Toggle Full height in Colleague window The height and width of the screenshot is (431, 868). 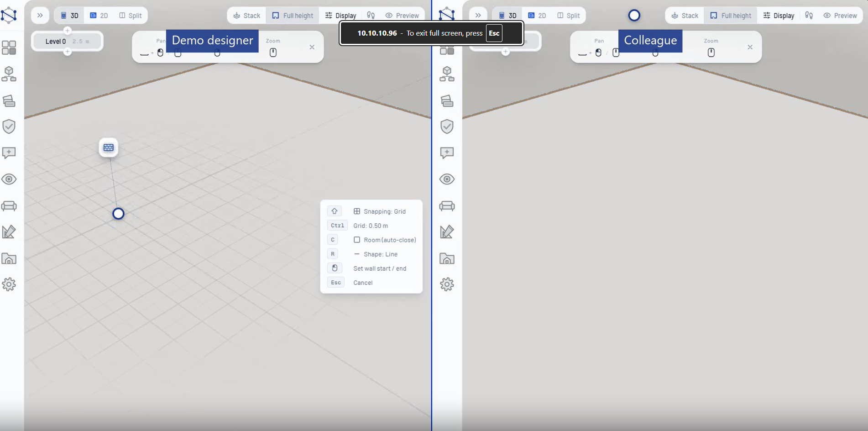pyautogui.click(x=731, y=16)
